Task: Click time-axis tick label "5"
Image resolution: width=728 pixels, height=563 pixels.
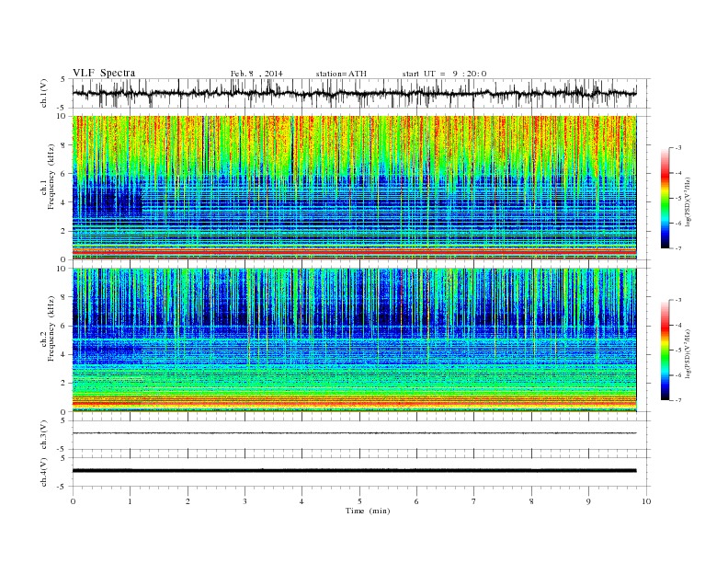Action: (x=359, y=501)
